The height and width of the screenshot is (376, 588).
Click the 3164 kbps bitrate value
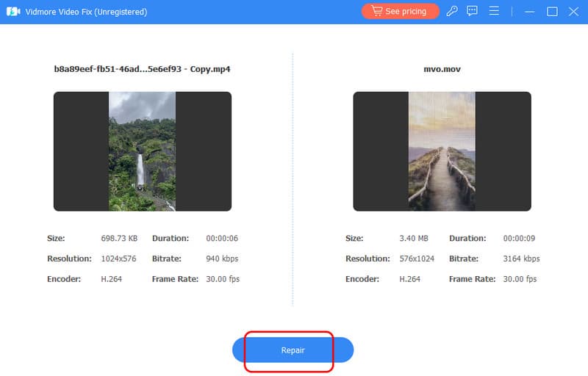[521, 259]
